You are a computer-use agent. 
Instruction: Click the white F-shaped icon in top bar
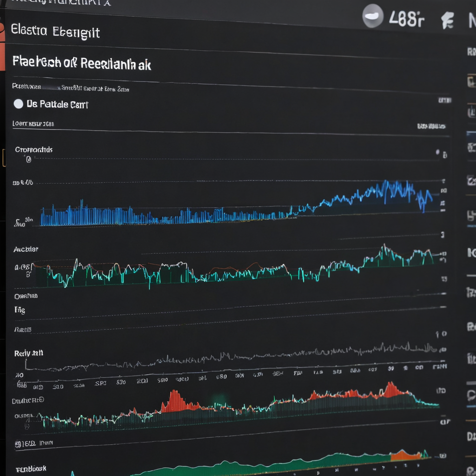pyautogui.click(x=448, y=20)
